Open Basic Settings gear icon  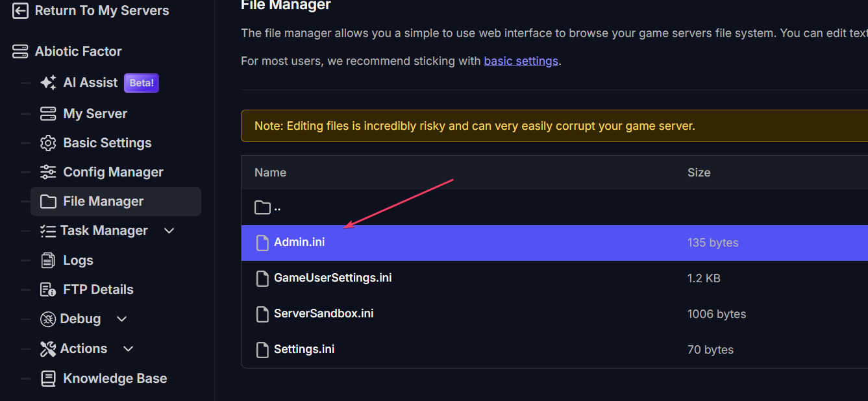point(48,143)
